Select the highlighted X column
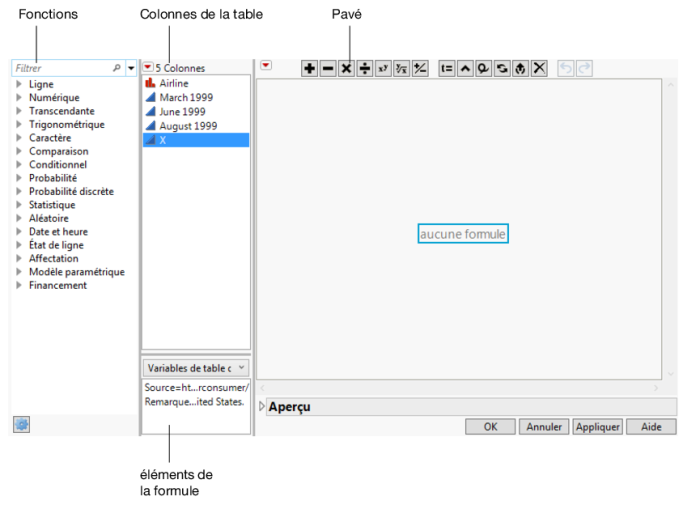This screenshot has height=505, width=700. [196, 140]
